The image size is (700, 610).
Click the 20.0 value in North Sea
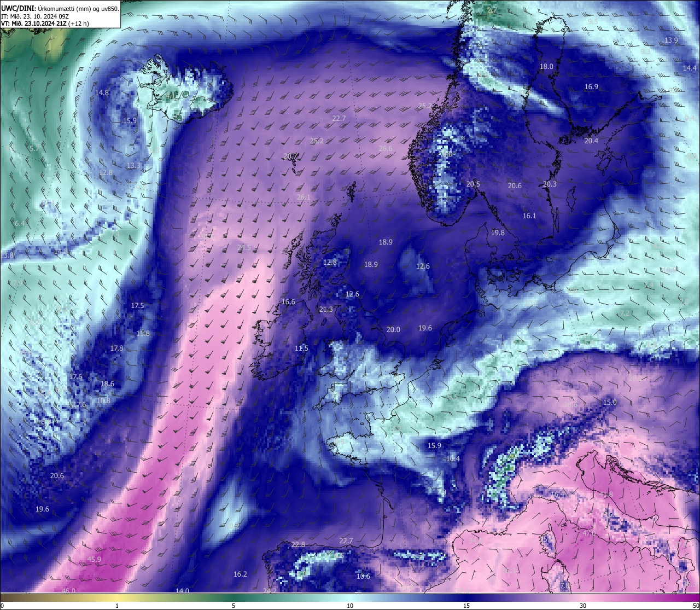(x=393, y=330)
